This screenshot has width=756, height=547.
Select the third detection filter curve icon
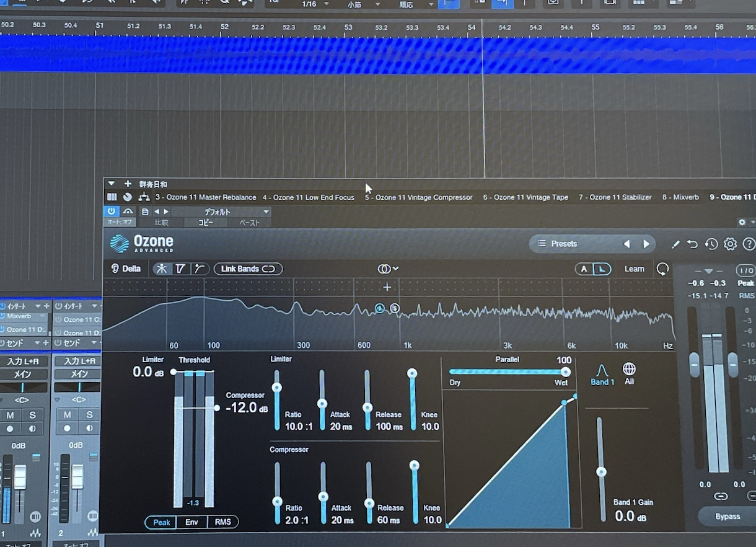pyautogui.click(x=198, y=269)
